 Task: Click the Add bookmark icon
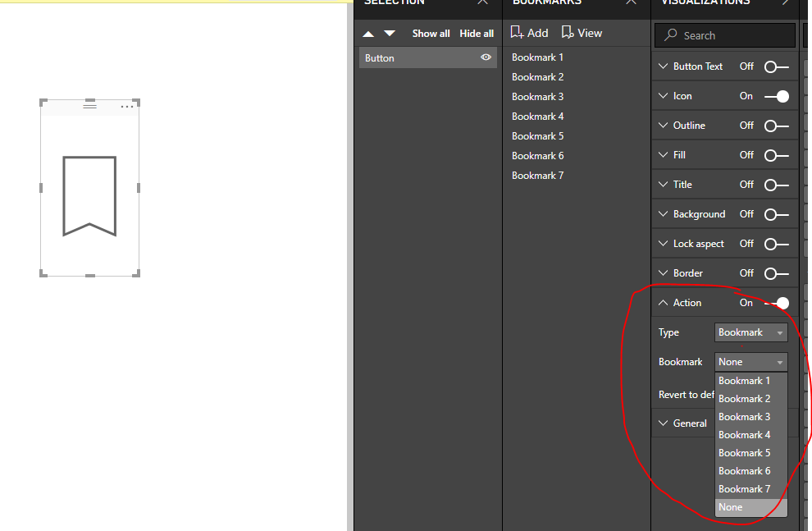pyautogui.click(x=516, y=33)
